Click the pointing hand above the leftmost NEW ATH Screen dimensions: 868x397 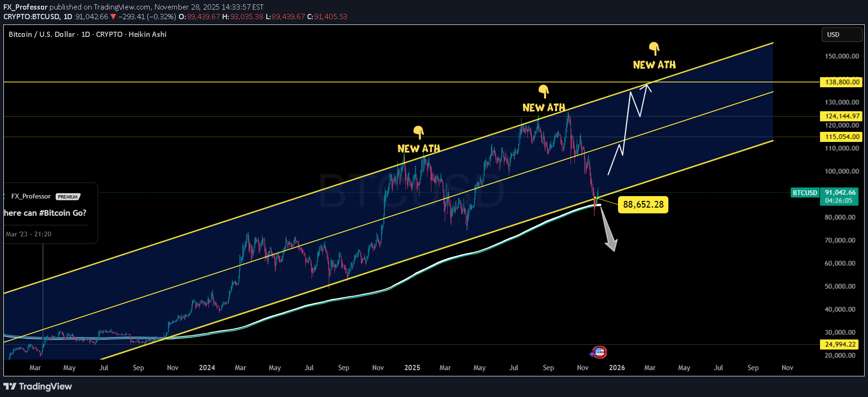[x=418, y=132]
